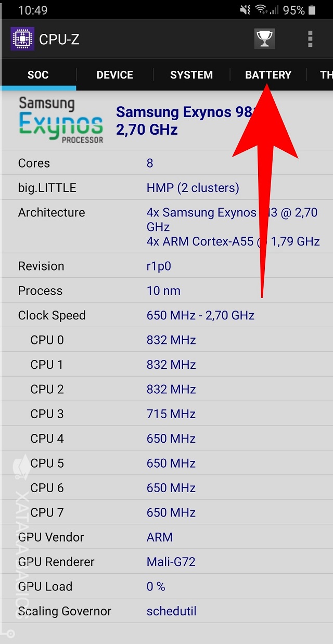The image size is (333, 644).
Task: Tap the Samsung Exynos processor logo
Action: coord(61,120)
